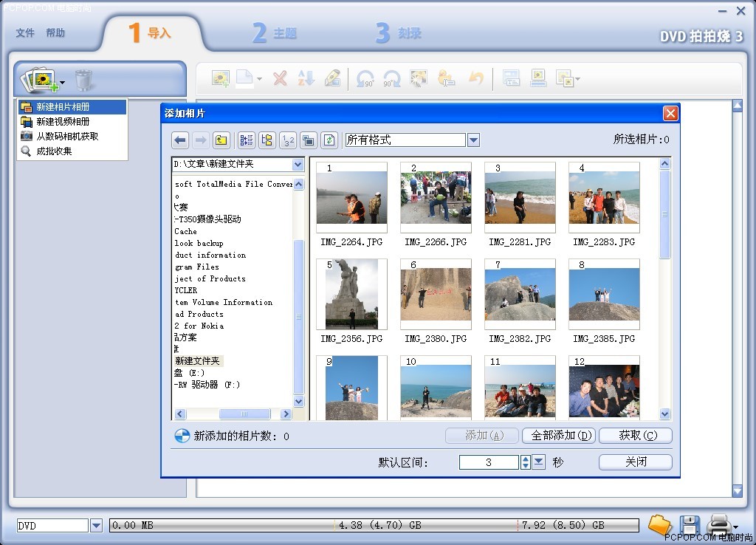This screenshot has width=756, height=545.
Task: Click the orange open-folder icon at bottom
Action: (x=659, y=524)
